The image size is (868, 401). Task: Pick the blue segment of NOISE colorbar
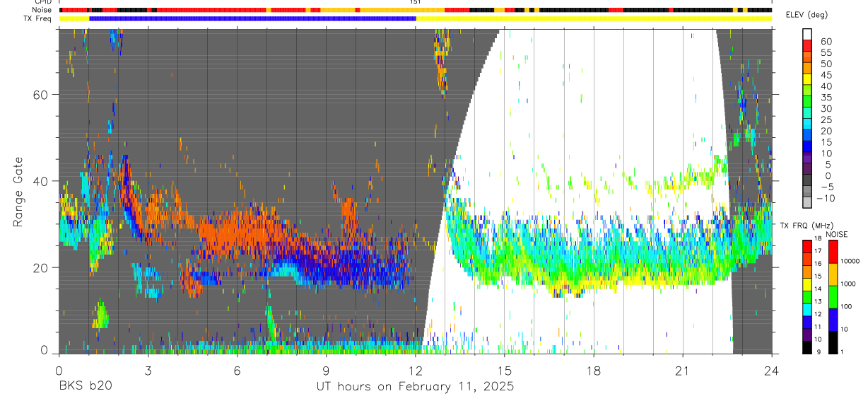click(x=833, y=319)
